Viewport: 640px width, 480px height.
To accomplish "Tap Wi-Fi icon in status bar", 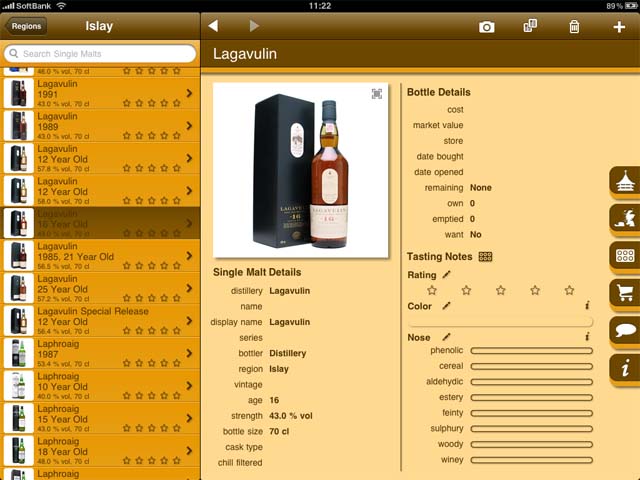I will pos(61,6).
